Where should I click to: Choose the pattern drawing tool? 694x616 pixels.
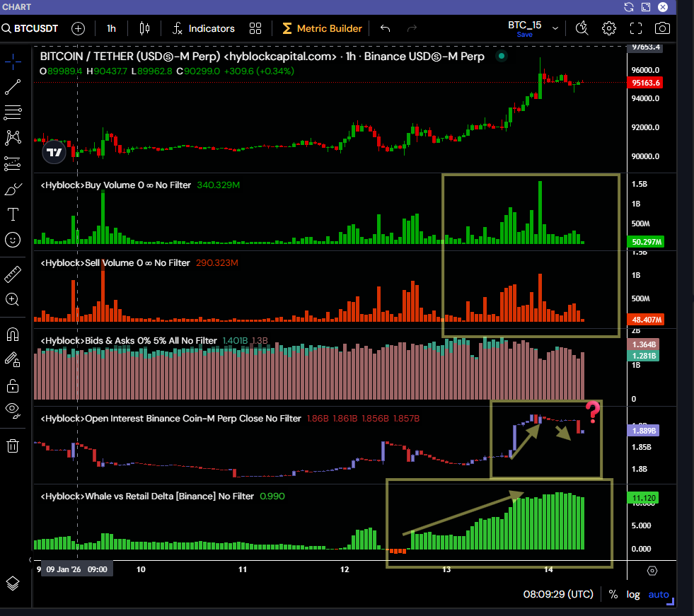tap(13, 138)
